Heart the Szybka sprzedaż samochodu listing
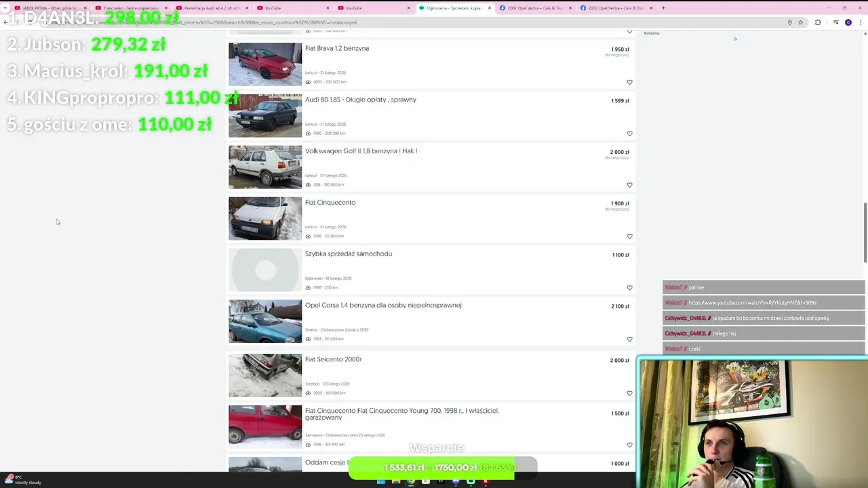868x488 pixels. point(629,288)
